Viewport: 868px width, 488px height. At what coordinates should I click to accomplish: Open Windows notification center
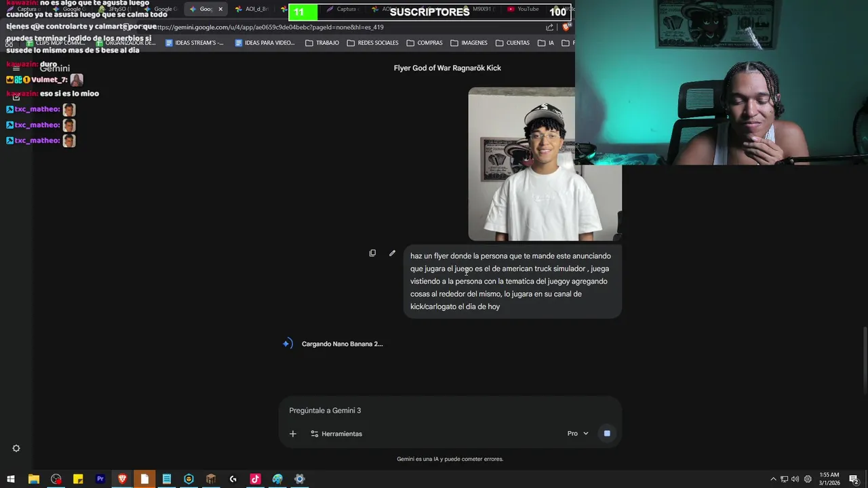[854, 479]
